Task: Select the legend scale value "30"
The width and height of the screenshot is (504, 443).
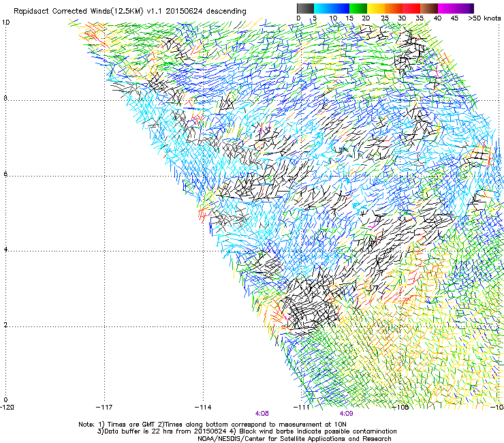Action: pos(402,18)
